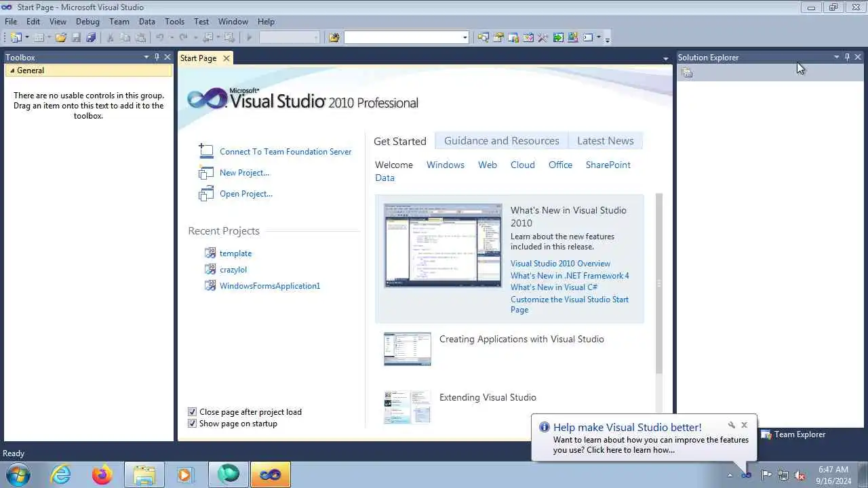Open the File menu
868x488 pixels.
11,22
